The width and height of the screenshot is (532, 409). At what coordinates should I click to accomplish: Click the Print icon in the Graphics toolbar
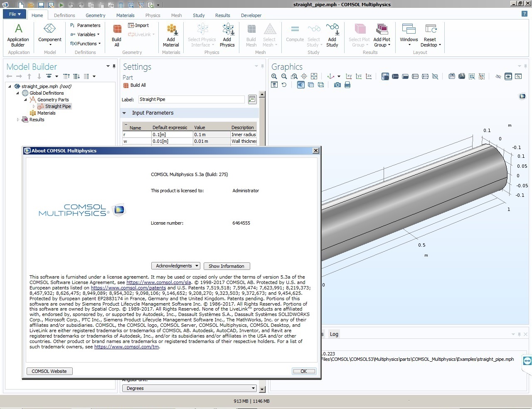(x=347, y=85)
